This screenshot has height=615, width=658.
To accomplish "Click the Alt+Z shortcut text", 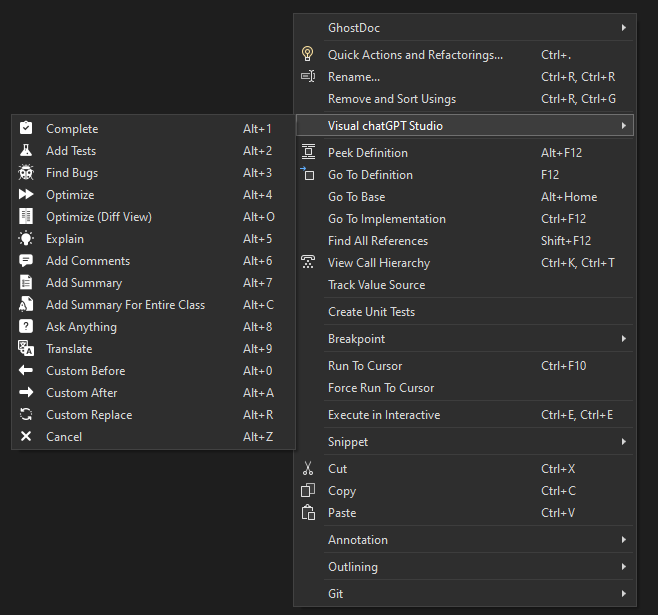I will [x=258, y=437].
